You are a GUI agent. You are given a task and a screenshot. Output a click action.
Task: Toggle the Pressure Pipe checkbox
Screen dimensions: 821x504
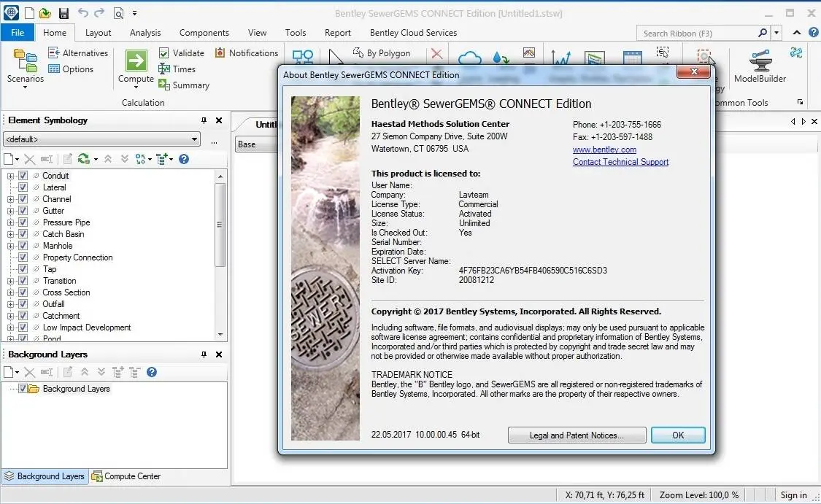[23, 222]
